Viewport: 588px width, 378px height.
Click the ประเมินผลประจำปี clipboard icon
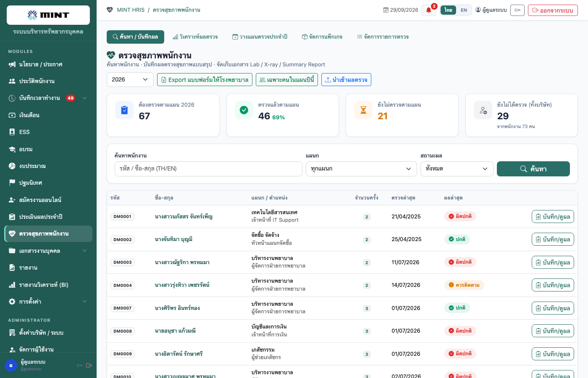click(12, 217)
